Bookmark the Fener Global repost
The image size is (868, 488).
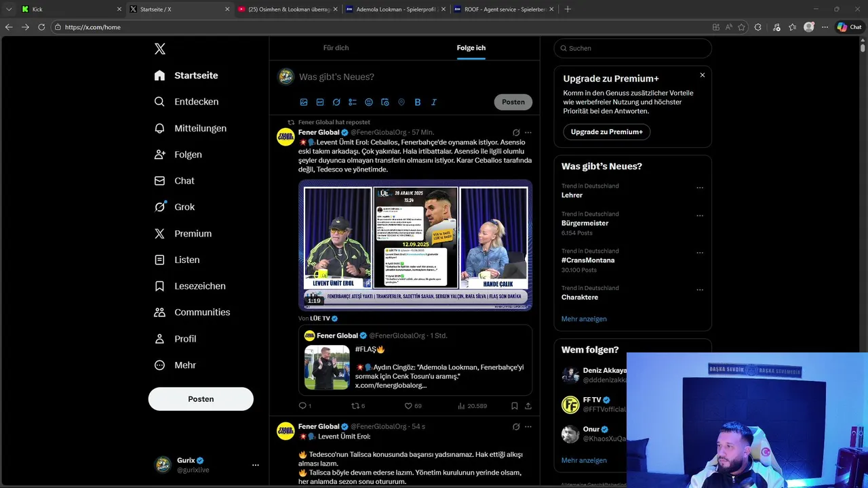tap(515, 406)
